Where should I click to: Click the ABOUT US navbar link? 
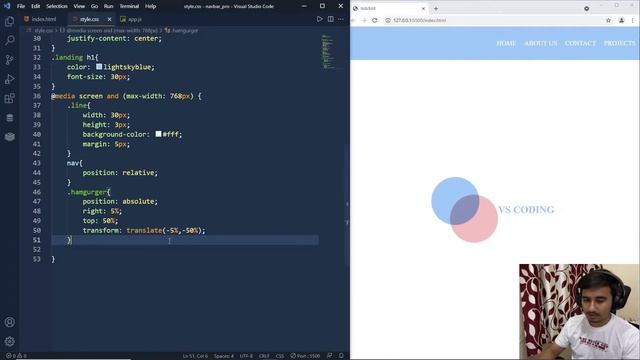pos(541,43)
